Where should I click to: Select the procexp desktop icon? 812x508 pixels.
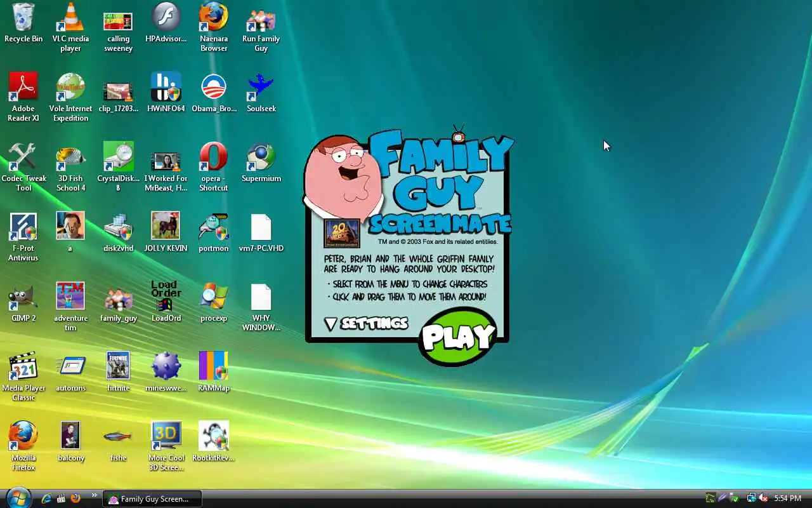point(214,304)
